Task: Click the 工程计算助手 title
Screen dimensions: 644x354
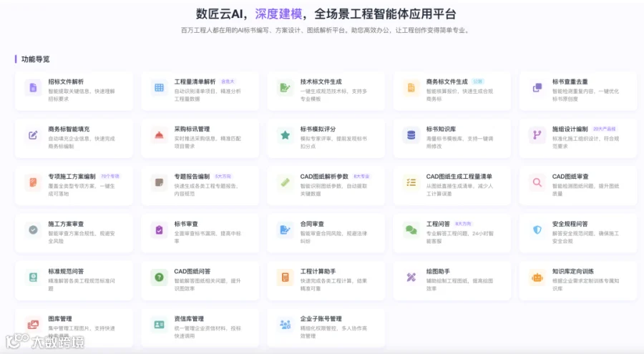Action: (x=318, y=272)
